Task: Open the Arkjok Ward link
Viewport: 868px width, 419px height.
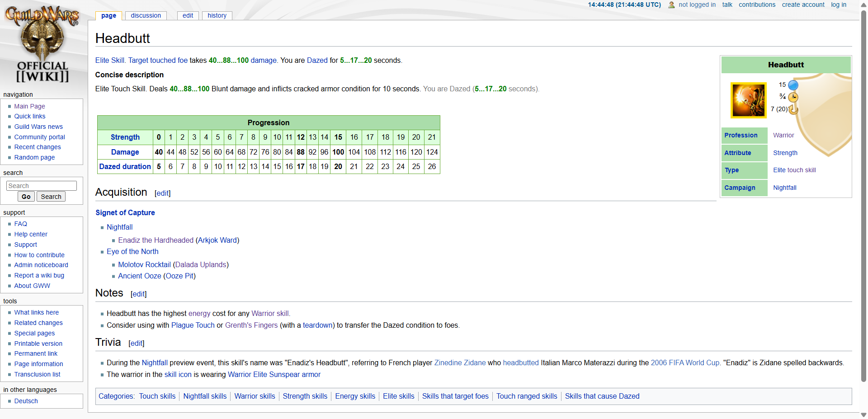Action: [x=217, y=240]
